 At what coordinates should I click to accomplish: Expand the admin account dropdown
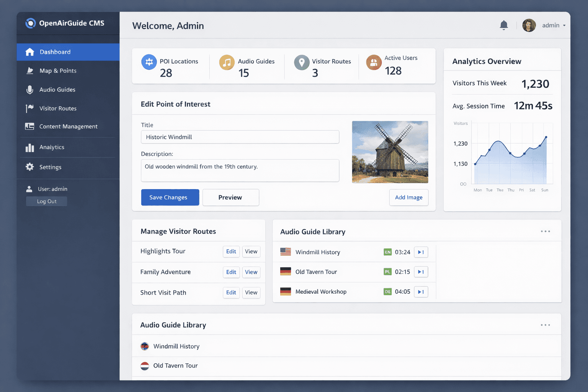(x=554, y=25)
